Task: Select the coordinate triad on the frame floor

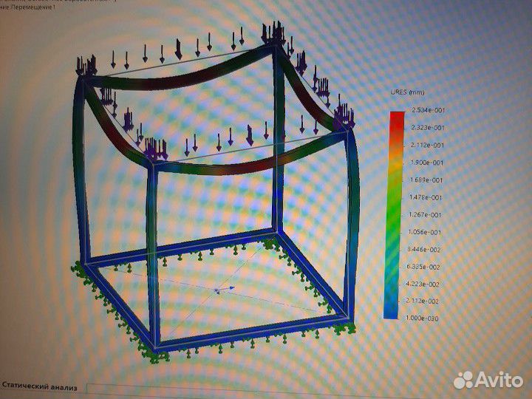Action: (223, 290)
